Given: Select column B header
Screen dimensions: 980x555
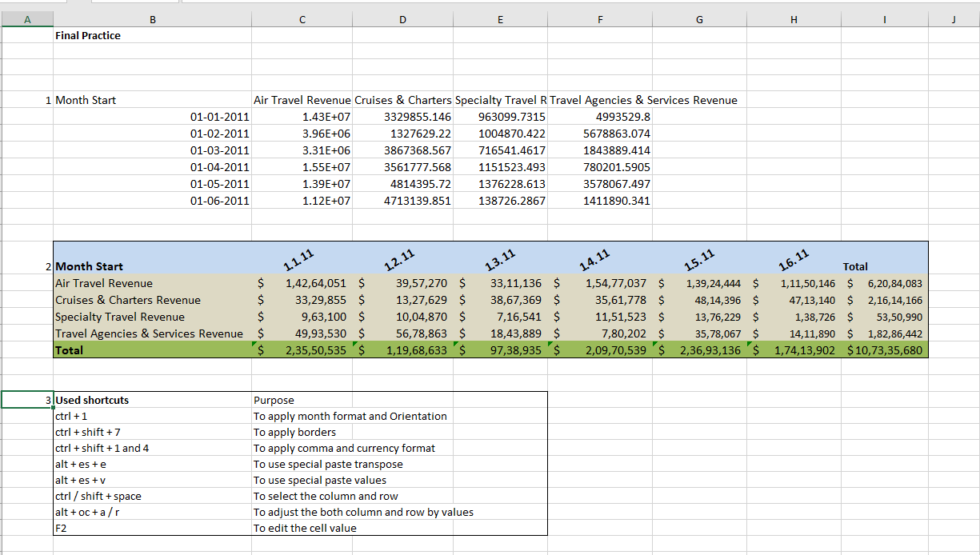Looking at the screenshot, I should (153, 21).
